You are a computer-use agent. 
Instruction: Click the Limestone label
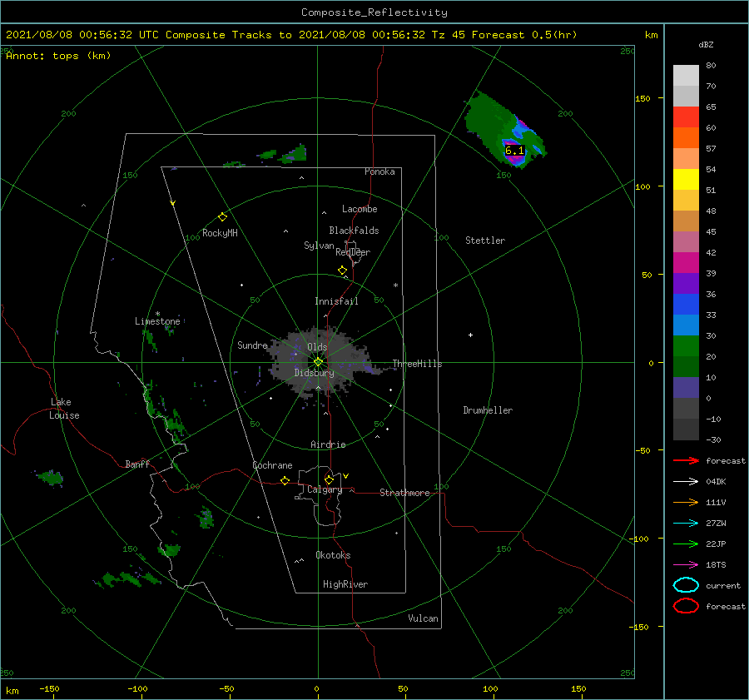157,321
